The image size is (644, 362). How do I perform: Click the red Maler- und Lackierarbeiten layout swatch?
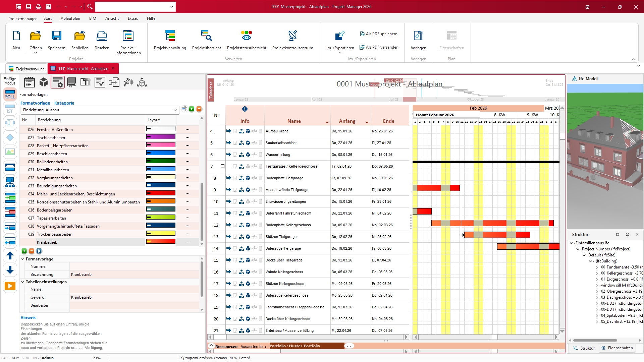161,193
